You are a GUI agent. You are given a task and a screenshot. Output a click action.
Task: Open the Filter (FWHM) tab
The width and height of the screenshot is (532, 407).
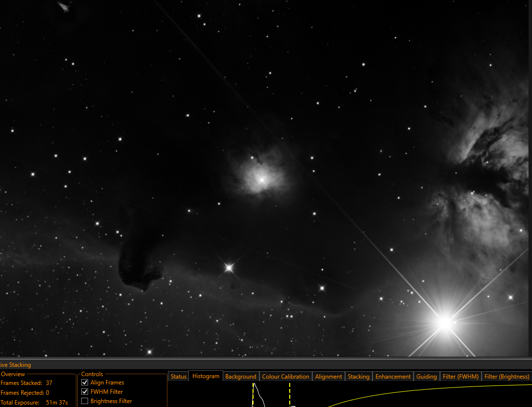[x=461, y=377]
